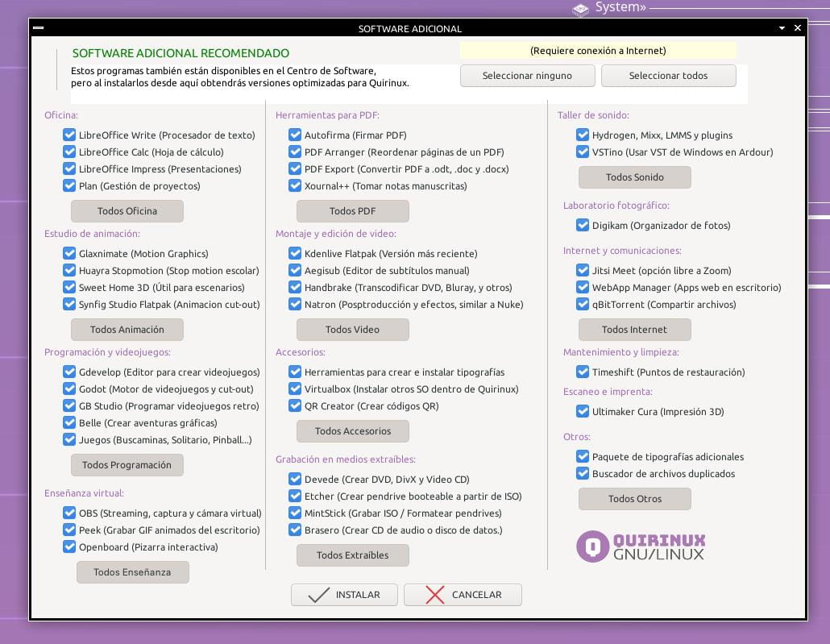Toggle Etcher bootable pendrive checkbox

click(x=295, y=496)
